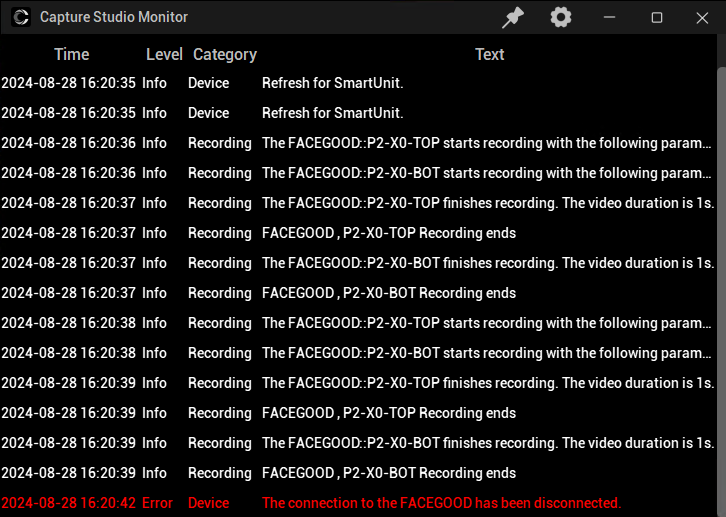Select 16:20:36 P2-X0-BOT starts recording row
Viewport: 726px width, 517px height.
tap(358, 173)
